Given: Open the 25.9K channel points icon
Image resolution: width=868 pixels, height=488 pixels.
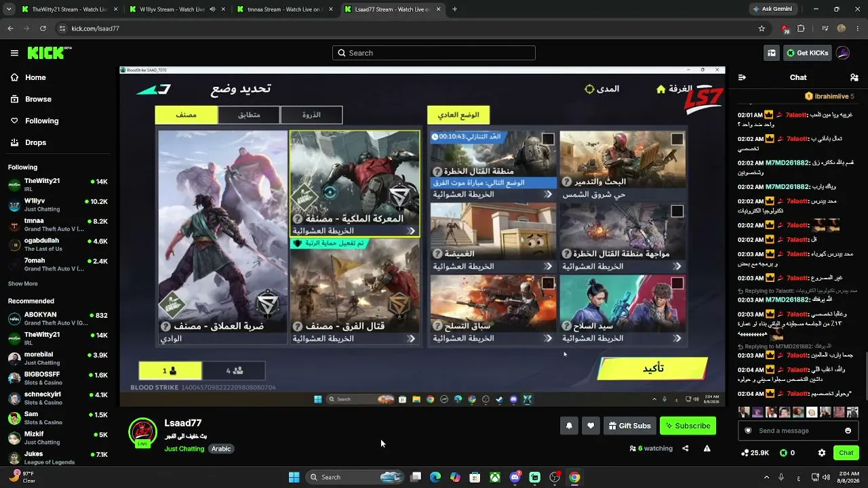Looking at the screenshot, I should pyautogui.click(x=746, y=453).
